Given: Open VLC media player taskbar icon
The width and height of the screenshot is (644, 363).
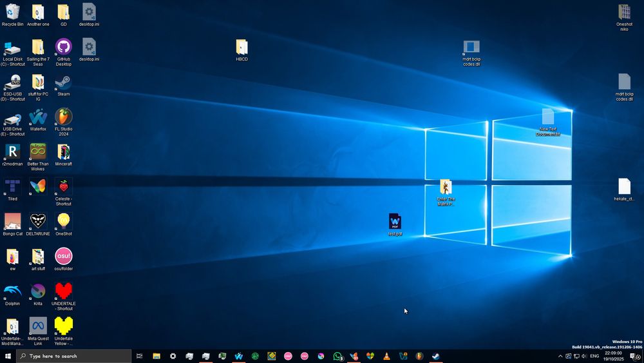Looking at the screenshot, I should pos(386,356).
